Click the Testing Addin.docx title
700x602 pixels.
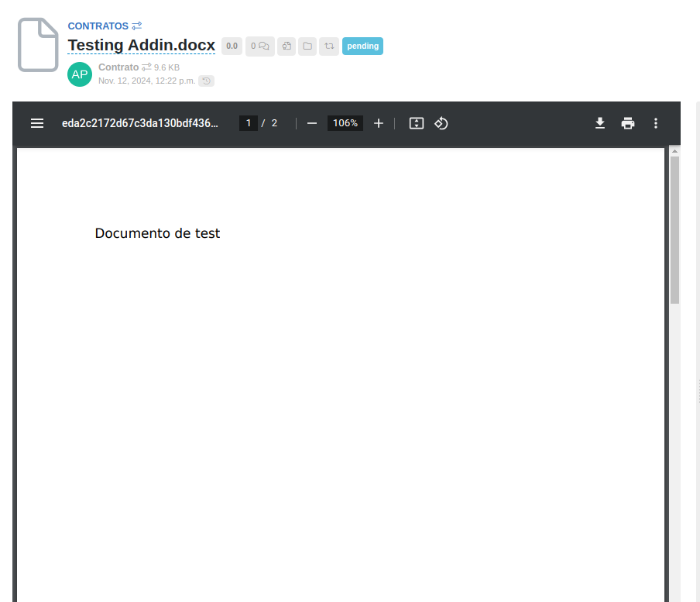(141, 46)
